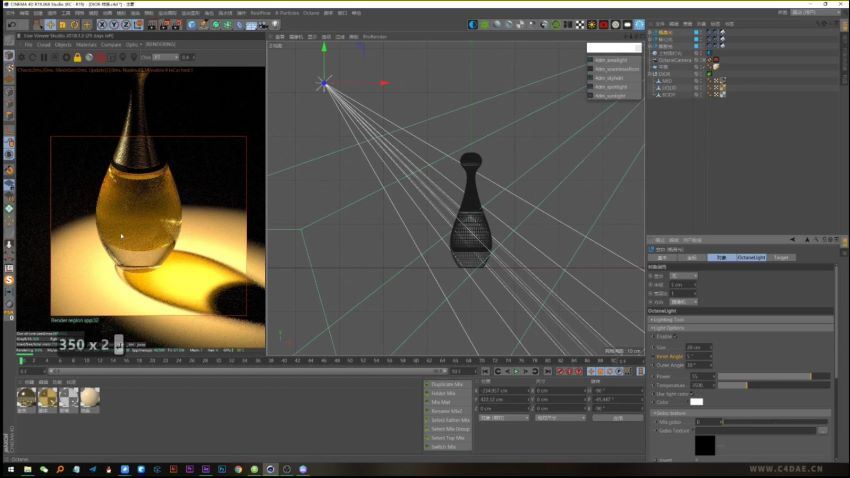Pause rendering in Live Viewer
This screenshot has height=478, width=850.
pyautogui.click(x=44, y=57)
